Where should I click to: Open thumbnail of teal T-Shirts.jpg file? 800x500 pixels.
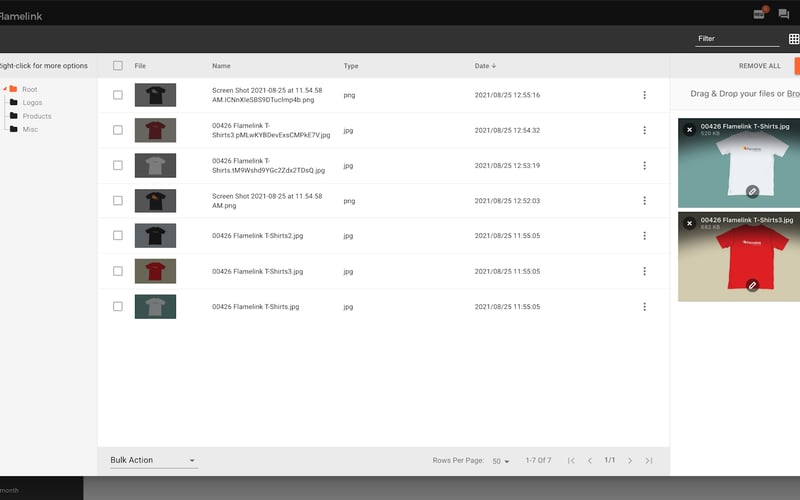155,307
